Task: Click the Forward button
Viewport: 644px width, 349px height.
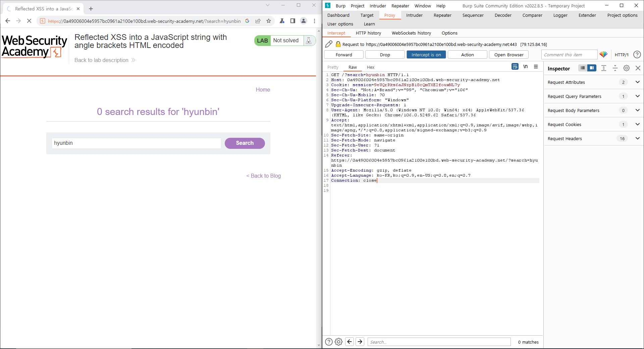Action: coord(344,55)
